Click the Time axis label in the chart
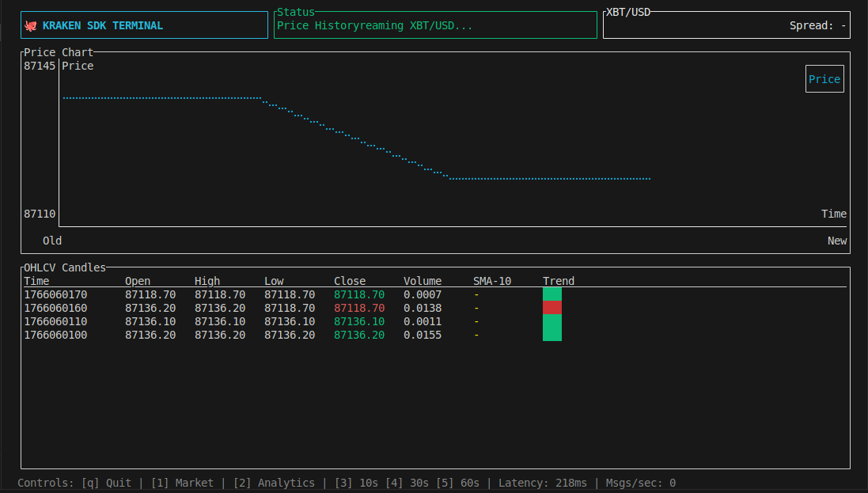This screenshot has height=493, width=868. click(x=834, y=214)
